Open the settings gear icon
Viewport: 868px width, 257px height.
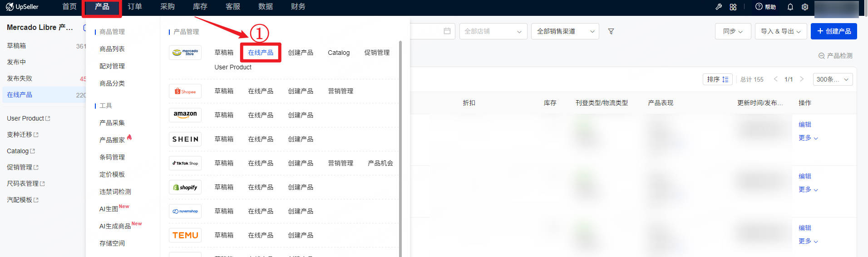pyautogui.click(x=805, y=7)
